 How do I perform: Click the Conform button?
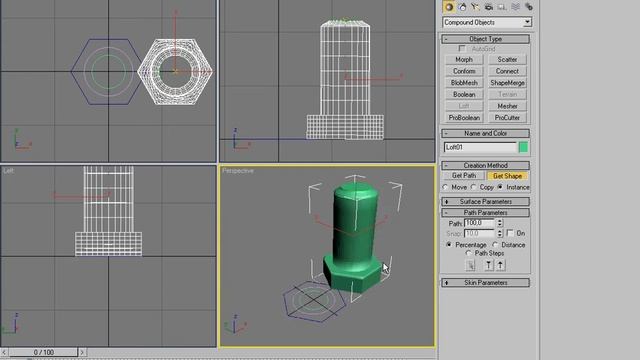[x=464, y=71]
